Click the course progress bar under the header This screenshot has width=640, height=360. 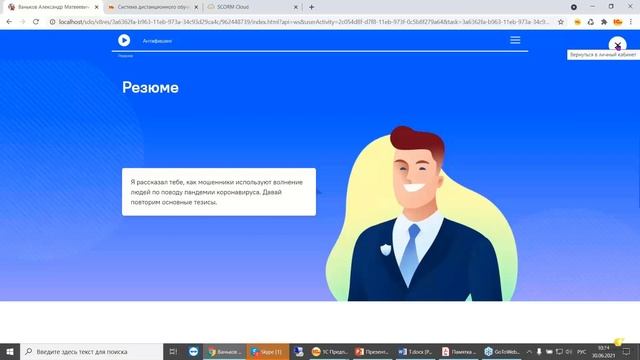tap(320, 51)
